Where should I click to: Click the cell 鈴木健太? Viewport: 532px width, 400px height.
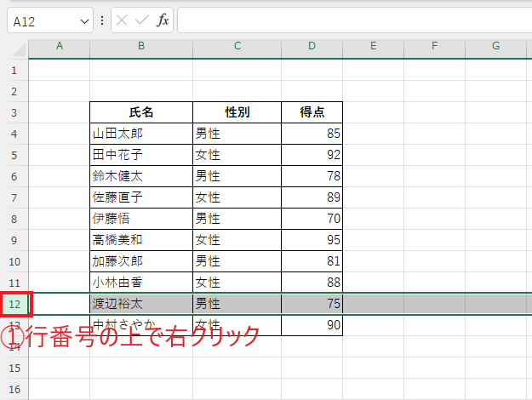141,176
